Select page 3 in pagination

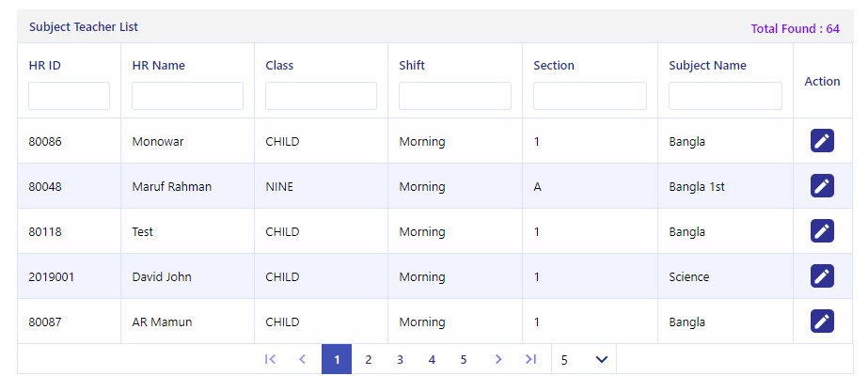click(x=400, y=360)
